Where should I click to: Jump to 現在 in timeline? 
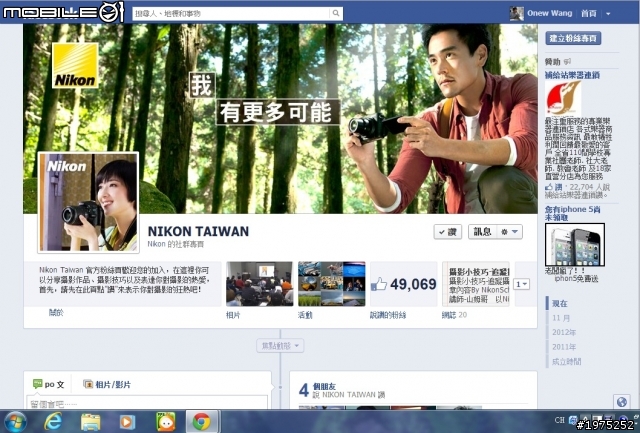[x=560, y=304]
